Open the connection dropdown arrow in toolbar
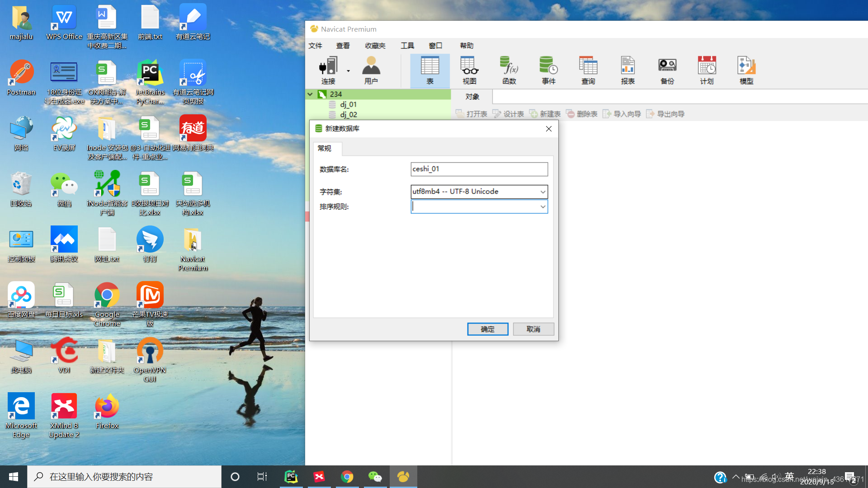868x488 pixels. click(x=348, y=71)
